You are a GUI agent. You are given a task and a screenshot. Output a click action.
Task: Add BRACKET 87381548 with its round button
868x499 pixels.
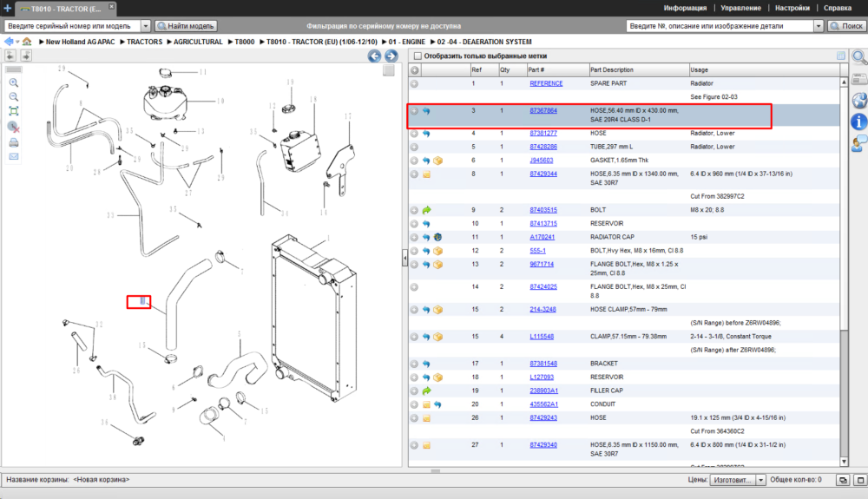(x=414, y=364)
